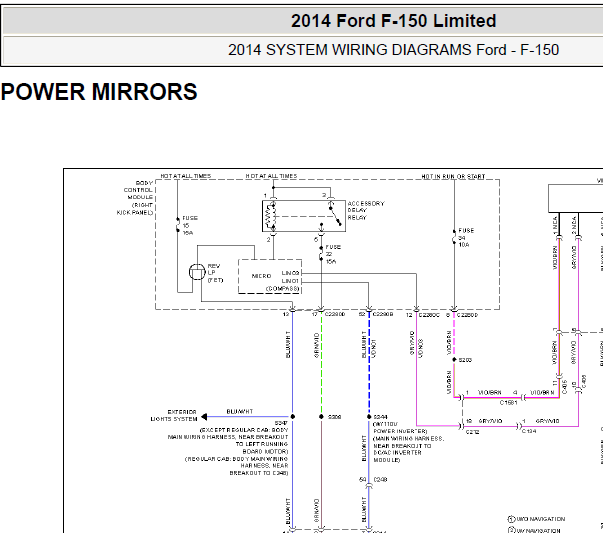
Task: Click 'HOT AT ALL TIMES' above accessory relay
Action: tap(272, 176)
